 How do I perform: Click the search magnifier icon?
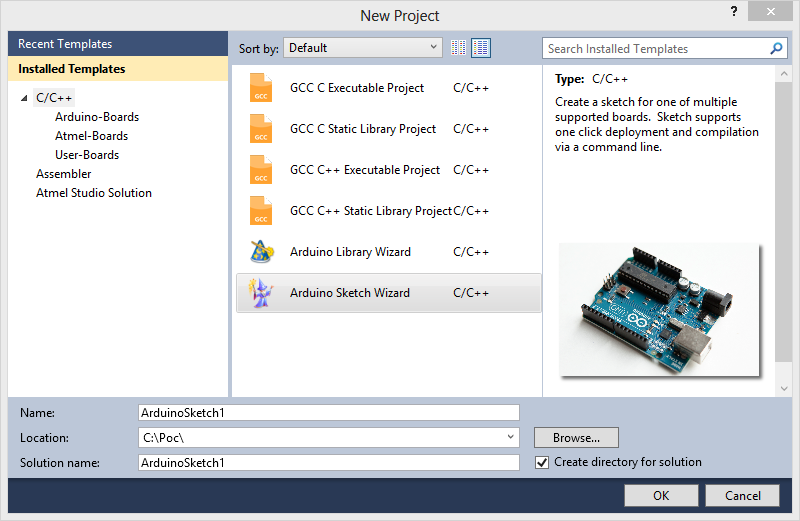click(776, 48)
